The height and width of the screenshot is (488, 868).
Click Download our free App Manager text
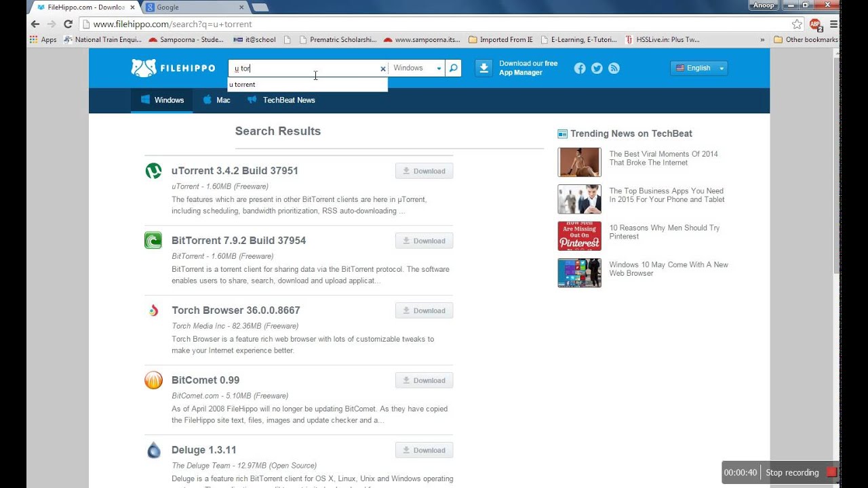pyautogui.click(x=528, y=68)
